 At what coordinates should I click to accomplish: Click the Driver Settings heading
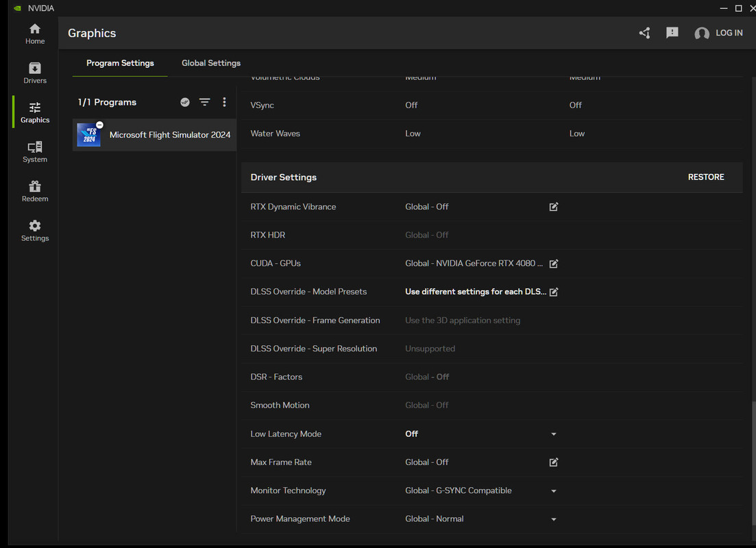[284, 177]
